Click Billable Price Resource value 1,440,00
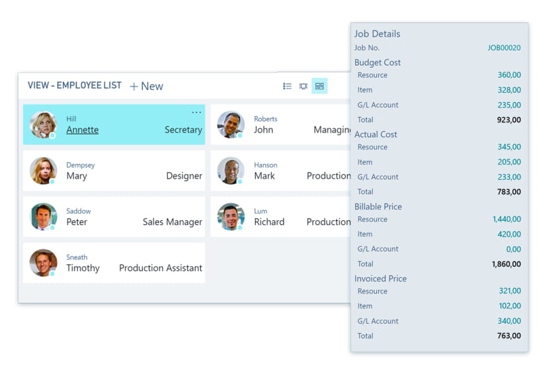Image resolution: width=548 pixels, height=392 pixels. [506, 220]
